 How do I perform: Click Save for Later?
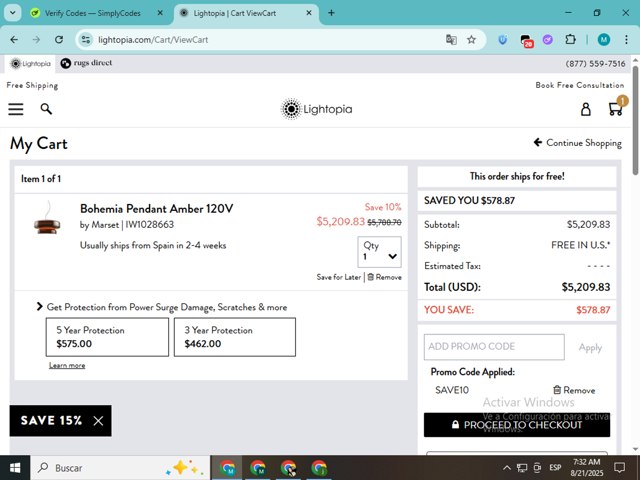(339, 277)
